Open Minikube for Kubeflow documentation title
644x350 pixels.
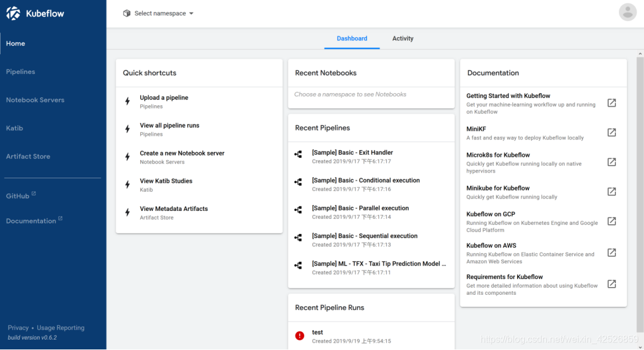point(498,188)
